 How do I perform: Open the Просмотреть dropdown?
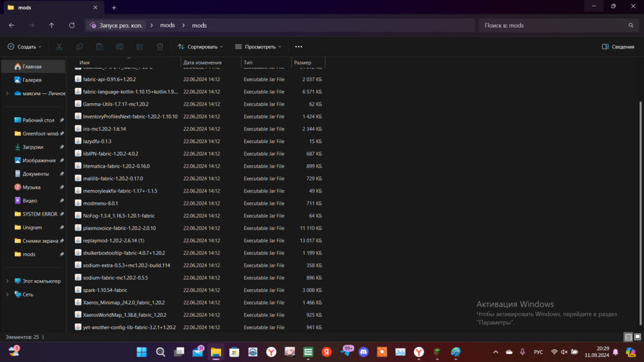[x=258, y=47]
